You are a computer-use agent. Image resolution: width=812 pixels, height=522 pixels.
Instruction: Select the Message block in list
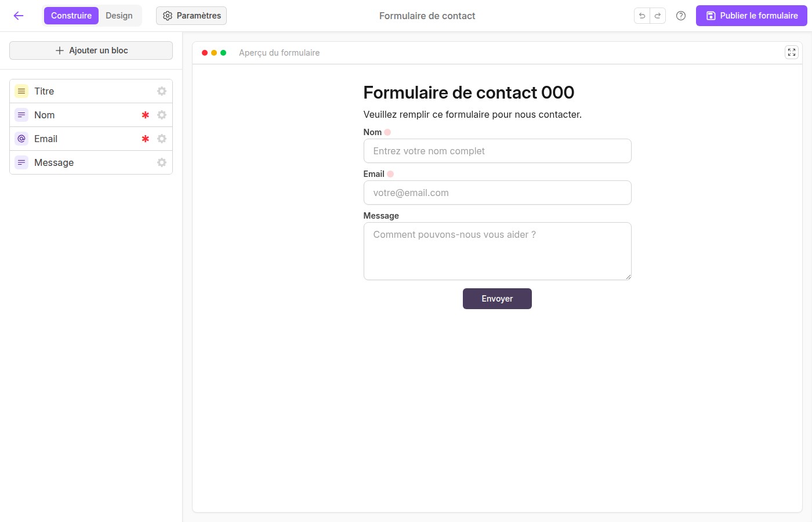point(91,162)
